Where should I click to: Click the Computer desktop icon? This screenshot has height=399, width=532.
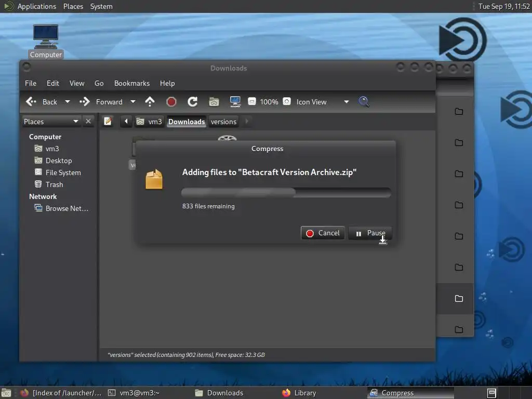pyautogui.click(x=46, y=42)
